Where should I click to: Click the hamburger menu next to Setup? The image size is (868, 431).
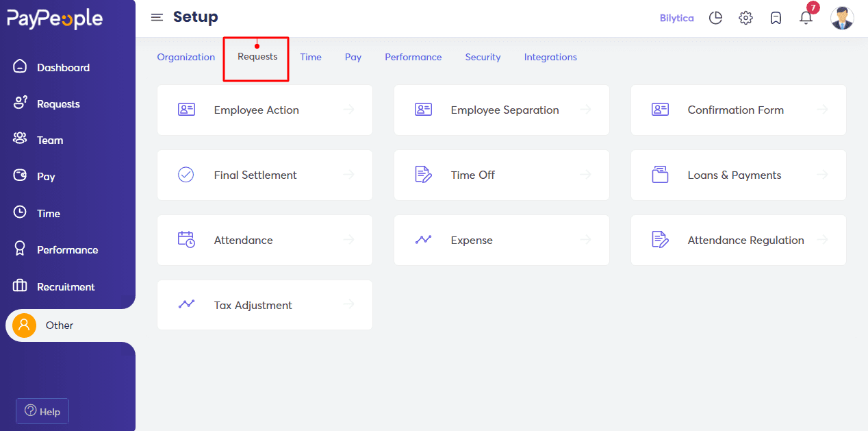click(x=157, y=18)
